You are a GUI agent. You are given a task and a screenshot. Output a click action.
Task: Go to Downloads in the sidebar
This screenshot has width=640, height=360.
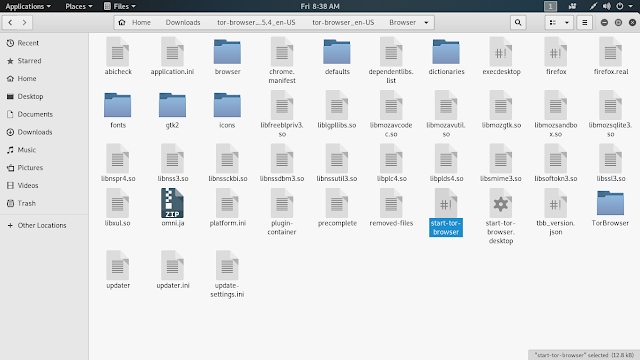point(44,132)
